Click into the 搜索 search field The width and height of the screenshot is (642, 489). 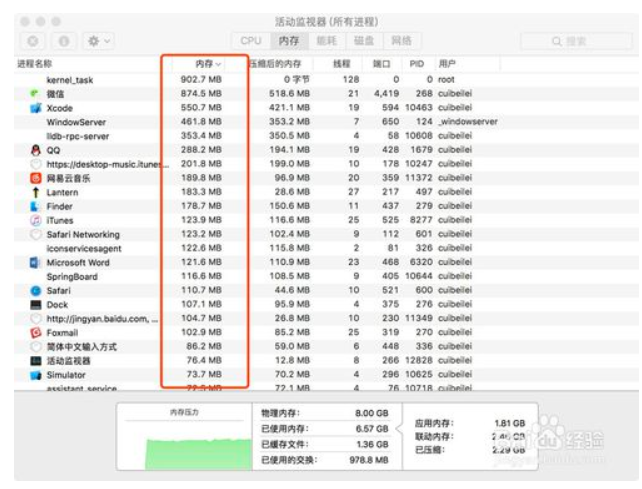[576, 41]
